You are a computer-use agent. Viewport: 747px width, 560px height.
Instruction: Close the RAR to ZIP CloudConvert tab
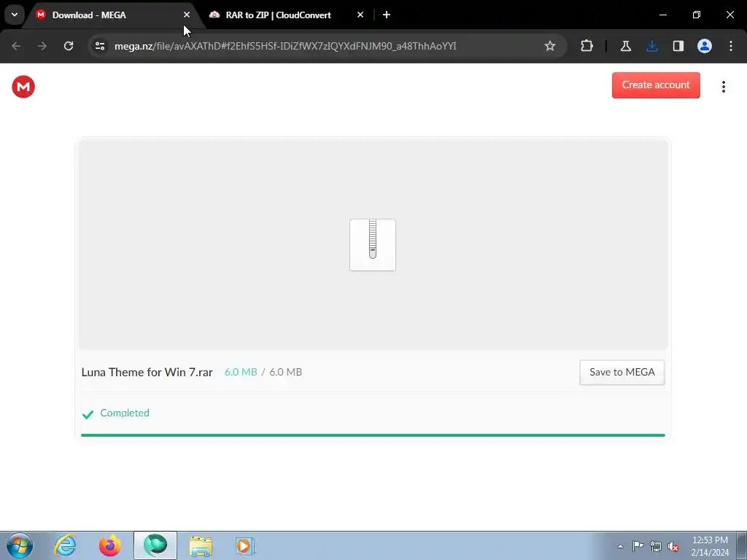pyautogui.click(x=360, y=15)
